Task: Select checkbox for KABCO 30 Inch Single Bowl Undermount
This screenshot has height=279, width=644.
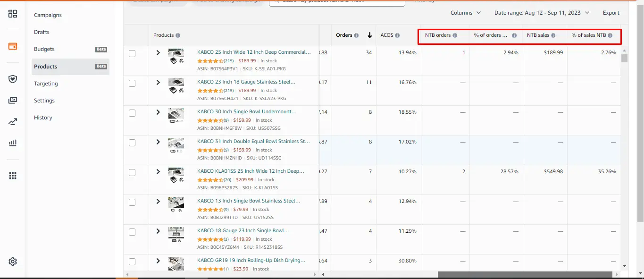Action: coord(132,113)
